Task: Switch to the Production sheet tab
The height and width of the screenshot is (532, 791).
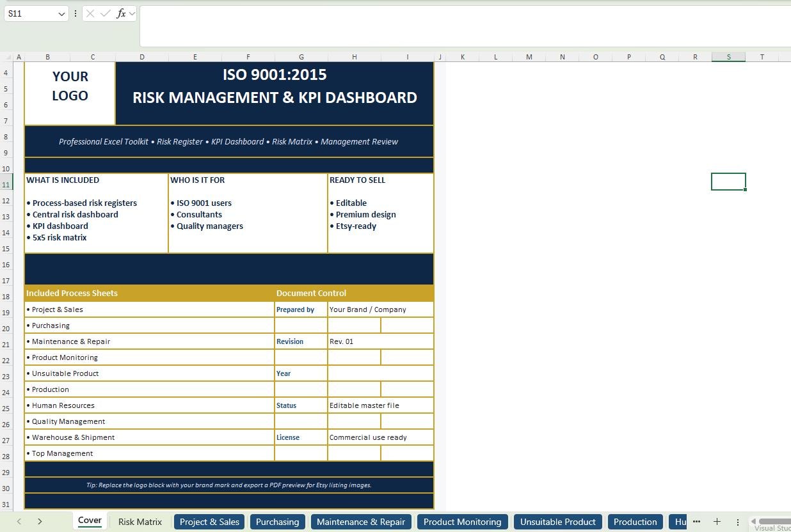Action: [635, 522]
